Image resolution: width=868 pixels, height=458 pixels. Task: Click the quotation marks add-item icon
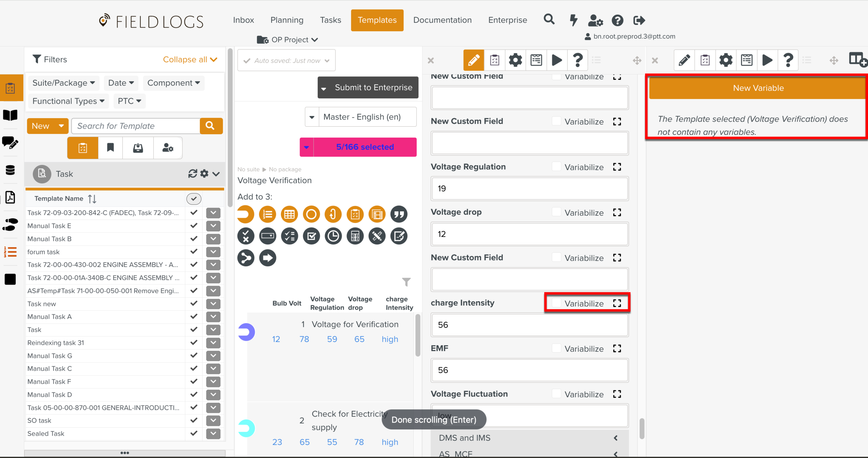(399, 214)
